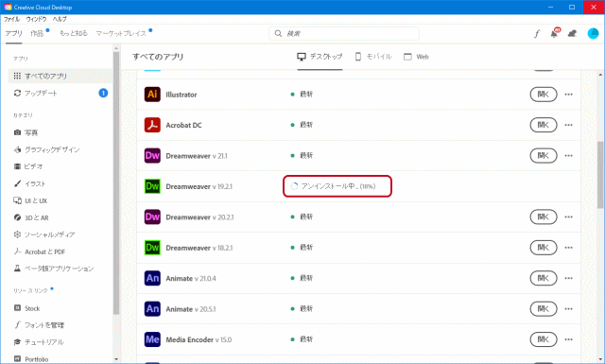Open the fonts icon in top bar

537,34
